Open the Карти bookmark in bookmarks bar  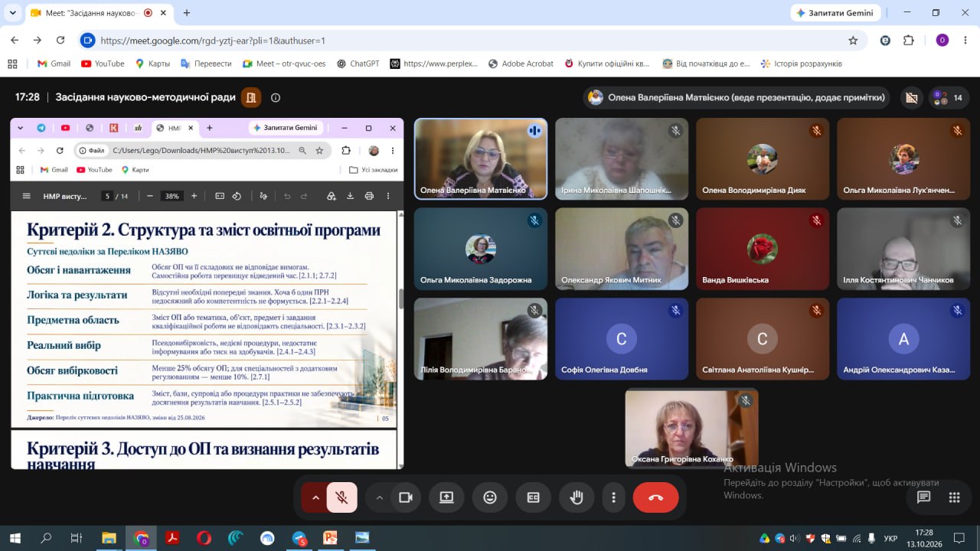152,64
